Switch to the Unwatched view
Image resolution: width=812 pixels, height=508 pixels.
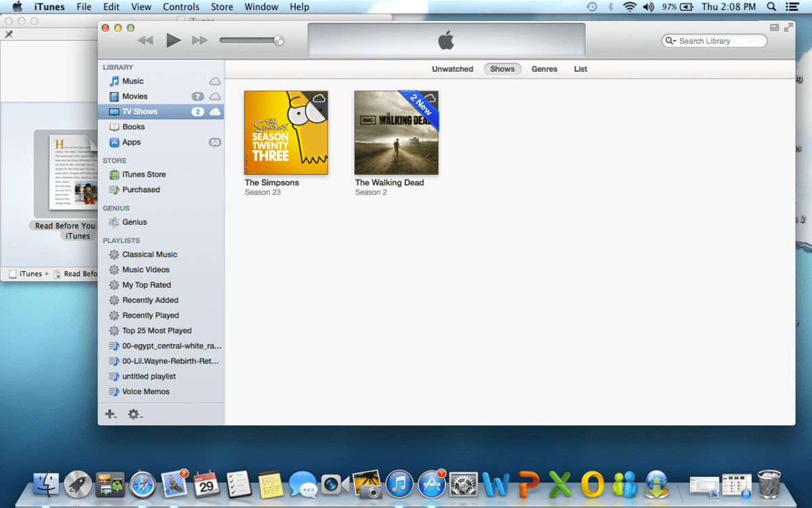pyautogui.click(x=452, y=69)
